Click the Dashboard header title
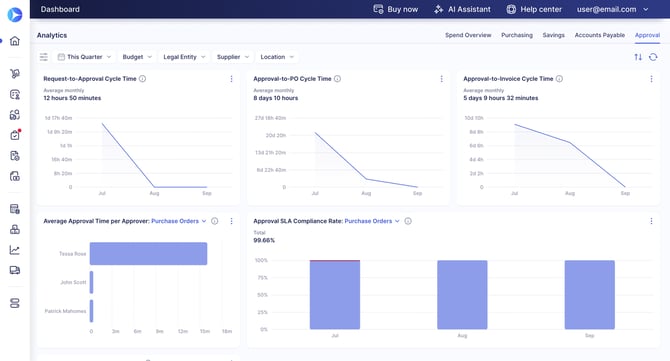Screen dimensions: 670x361 [60, 9]
